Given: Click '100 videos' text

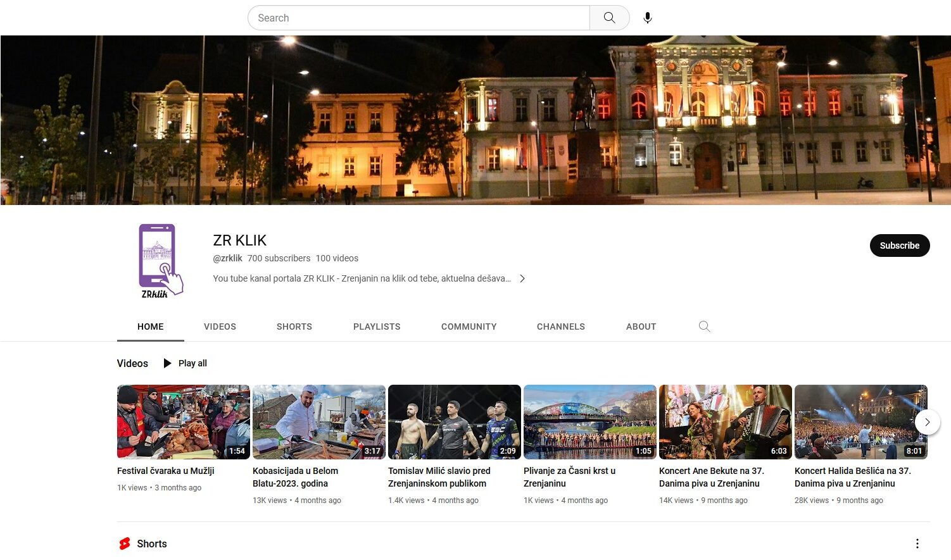Looking at the screenshot, I should pyautogui.click(x=337, y=258).
